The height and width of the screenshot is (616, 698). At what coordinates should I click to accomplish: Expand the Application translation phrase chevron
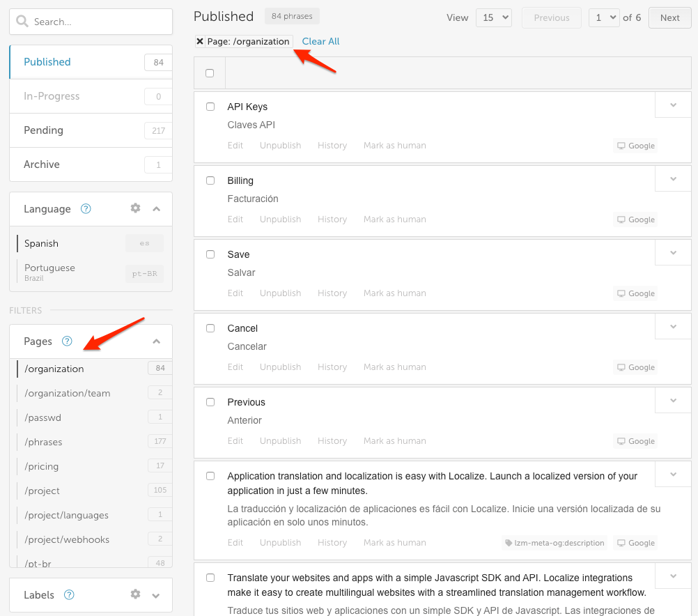673,475
